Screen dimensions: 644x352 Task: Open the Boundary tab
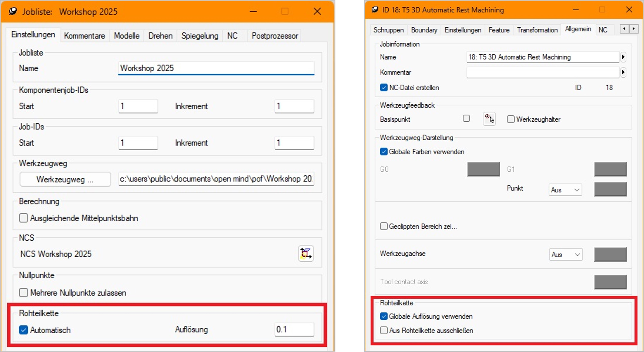[424, 30]
